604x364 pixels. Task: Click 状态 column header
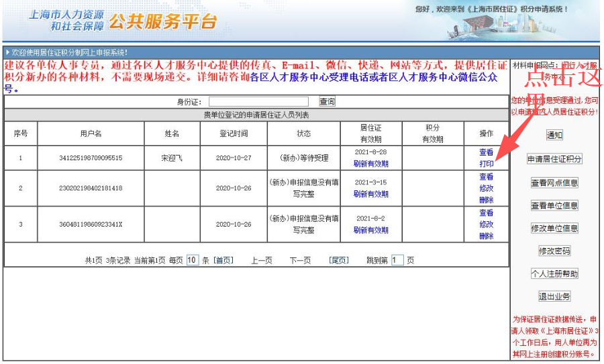click(x=303, y=133)
